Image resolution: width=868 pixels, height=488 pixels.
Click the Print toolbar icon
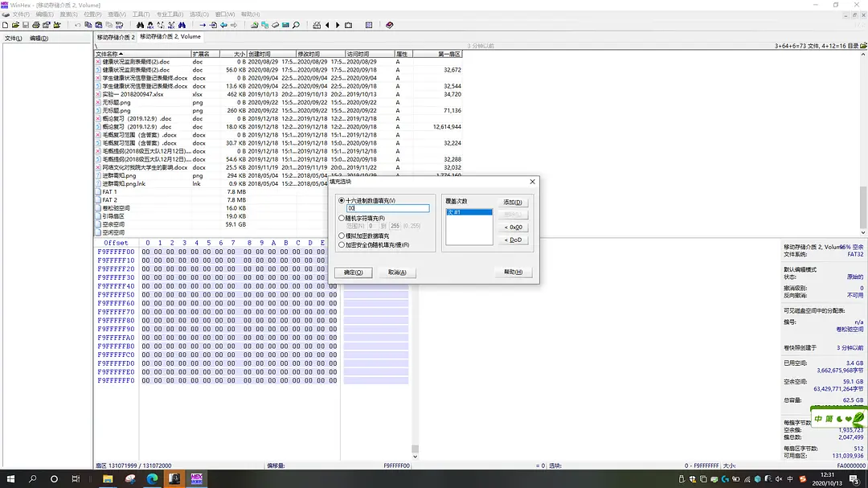tap(36, 25)
